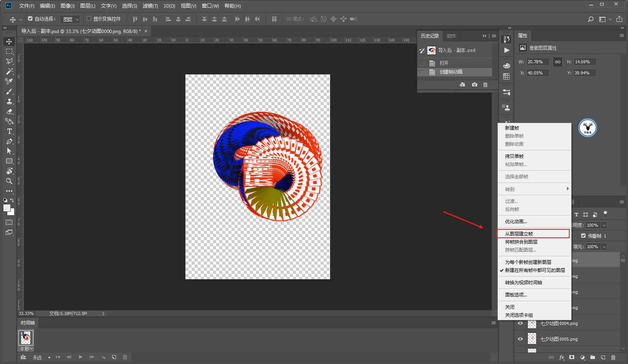The image size is (628, 364).
Task: Select the Rectangle shape tool
Action: tap(9, 161)
